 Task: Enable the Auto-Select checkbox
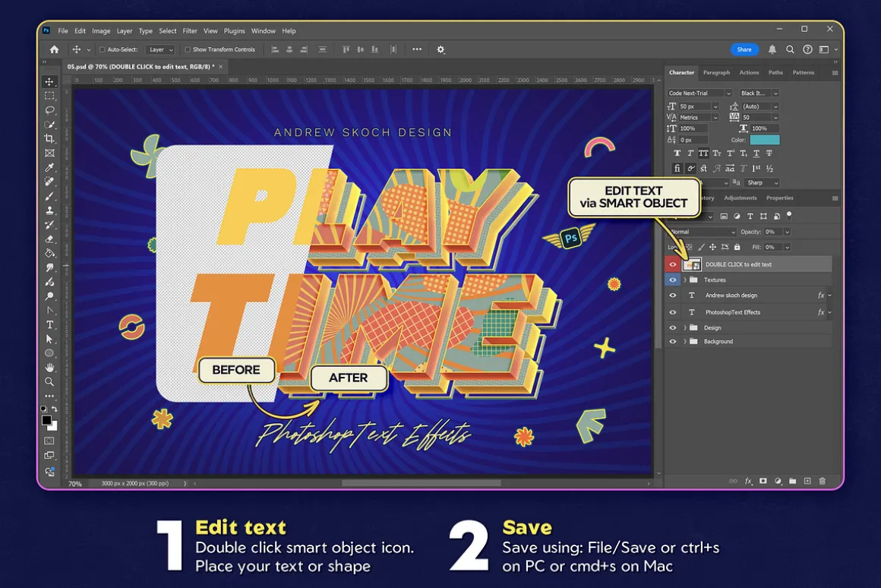click(x=103, y=49)
